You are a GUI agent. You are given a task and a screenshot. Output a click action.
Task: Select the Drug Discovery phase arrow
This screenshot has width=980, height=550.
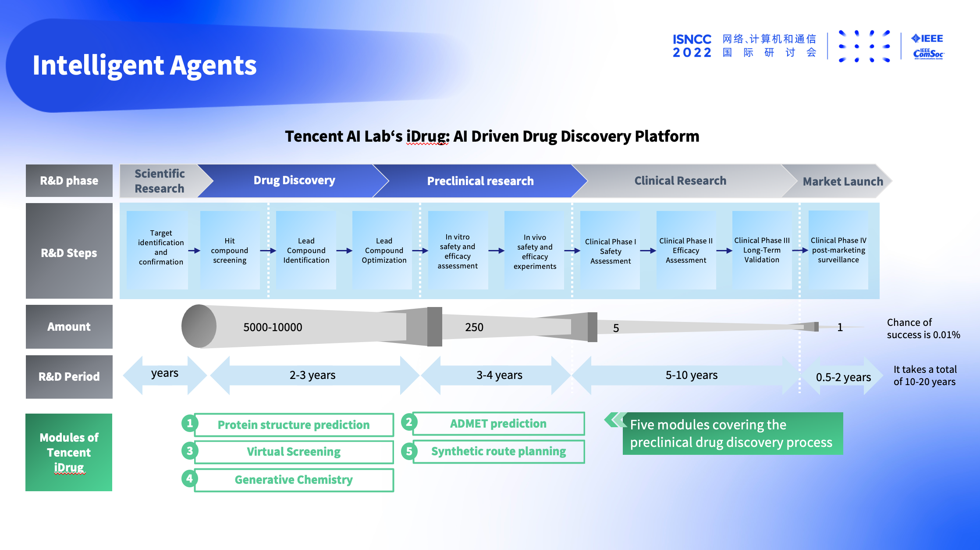click(x=294, y=181)
